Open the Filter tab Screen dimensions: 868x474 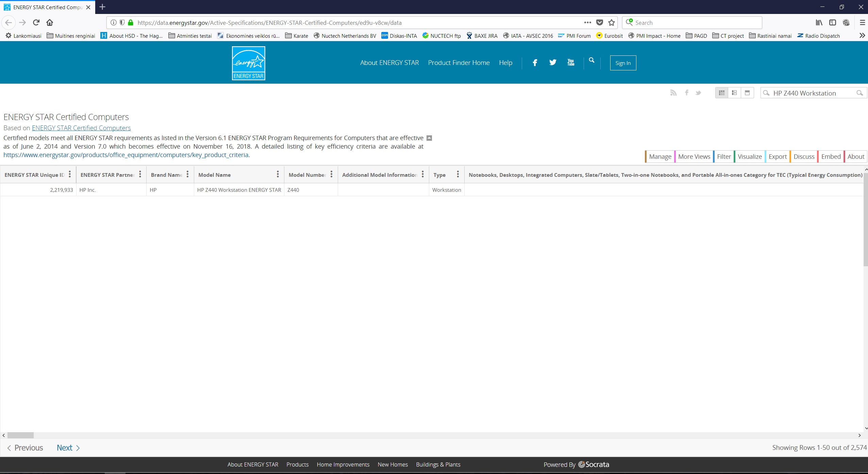click(723, 156)
